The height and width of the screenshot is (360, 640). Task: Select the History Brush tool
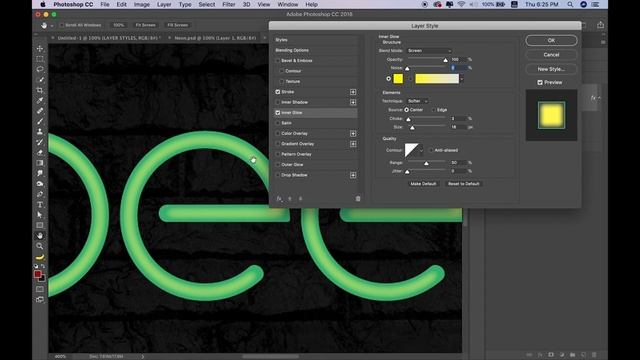pyautogui.click(x=40, y=142)
